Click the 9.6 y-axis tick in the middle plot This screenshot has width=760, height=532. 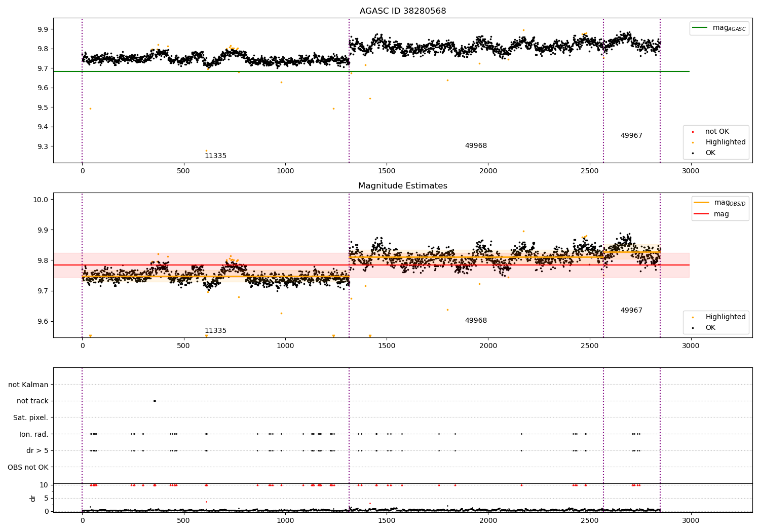tap(43, 321)
